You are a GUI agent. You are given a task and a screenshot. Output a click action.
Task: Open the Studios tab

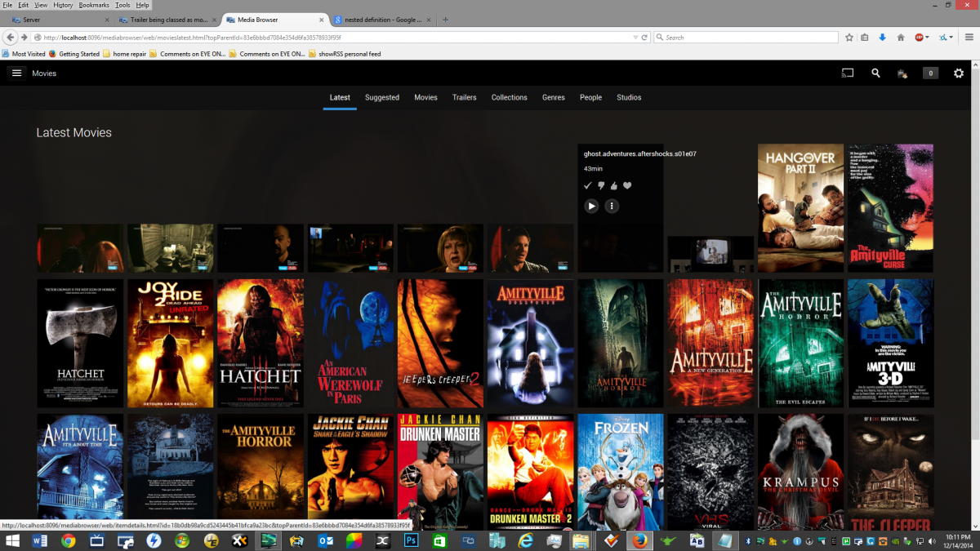tap(629, 97)
